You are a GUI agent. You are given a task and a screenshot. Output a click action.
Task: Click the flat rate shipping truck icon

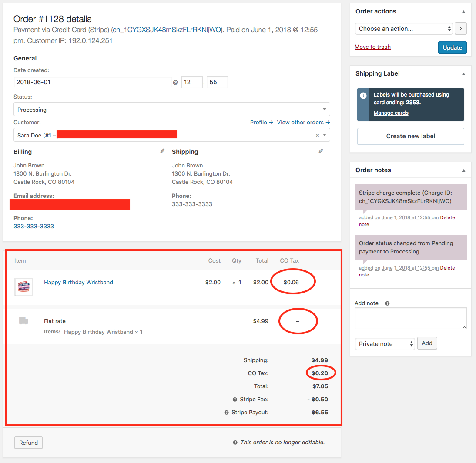coord(23,321)
